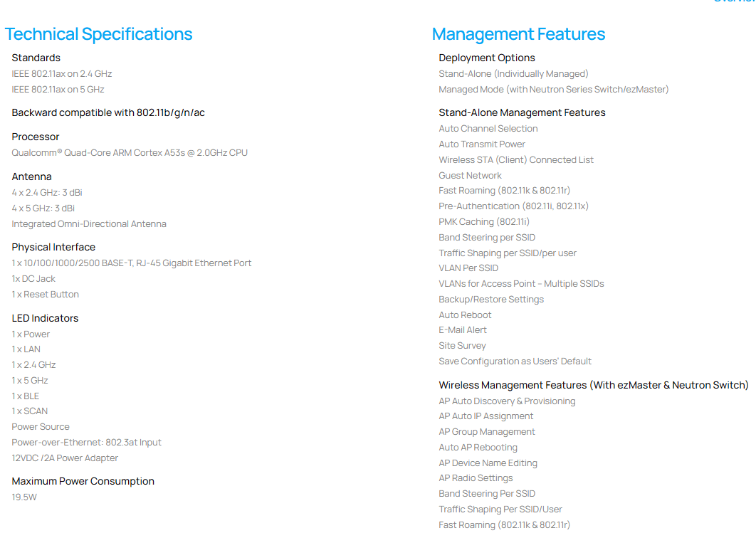This screenshot has height=533, width=756.
Task: Click the PMK Caching (802.11i) line
Action: (484, 222)
